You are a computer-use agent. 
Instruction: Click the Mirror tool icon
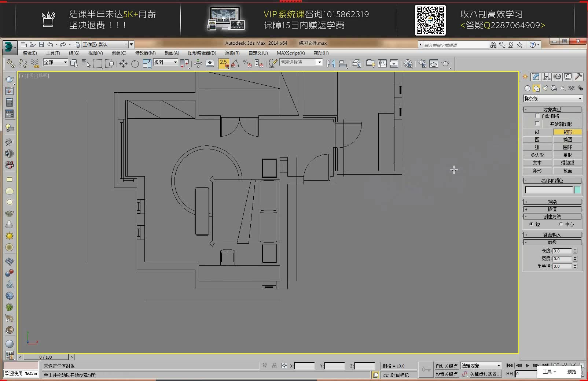click(330, 63)
